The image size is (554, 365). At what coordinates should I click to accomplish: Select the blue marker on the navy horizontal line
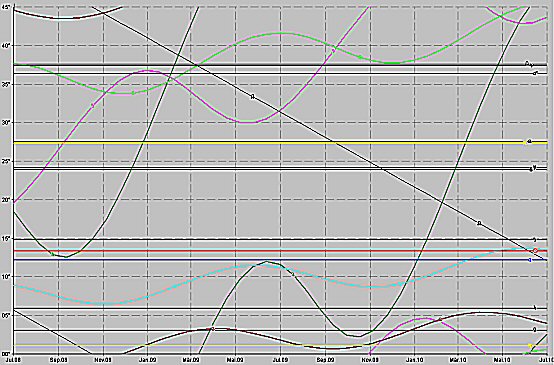(x=530, y=260)
